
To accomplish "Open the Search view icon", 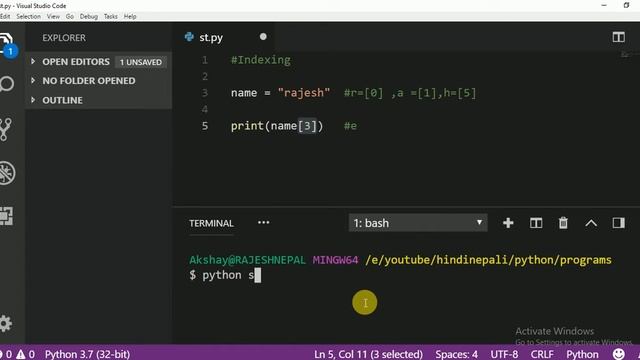I will coord(7,84).
